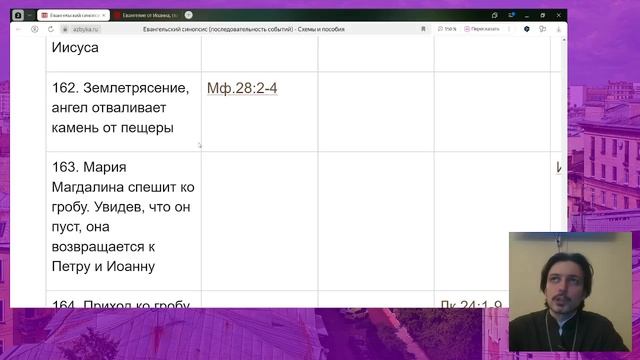Click the Лк.24:1-9 link at bottom
Viewport: 640px width, 360px height.
click(471, 304)
